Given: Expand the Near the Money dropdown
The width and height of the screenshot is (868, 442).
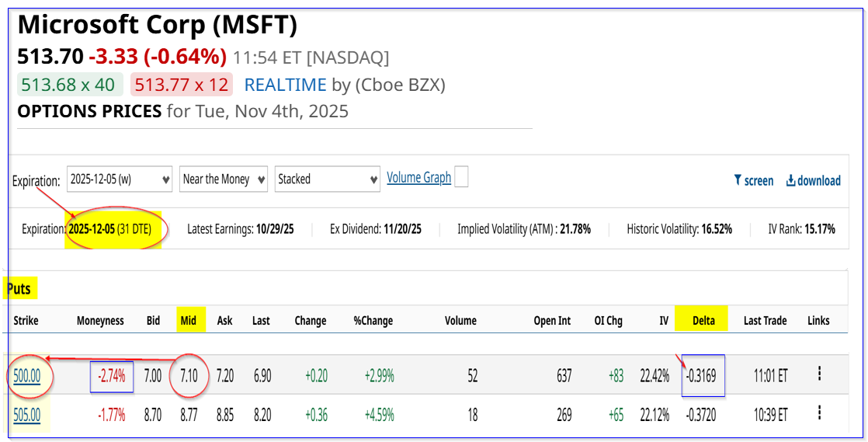Looking at the screenshot, I should click(x=224, y=179).
